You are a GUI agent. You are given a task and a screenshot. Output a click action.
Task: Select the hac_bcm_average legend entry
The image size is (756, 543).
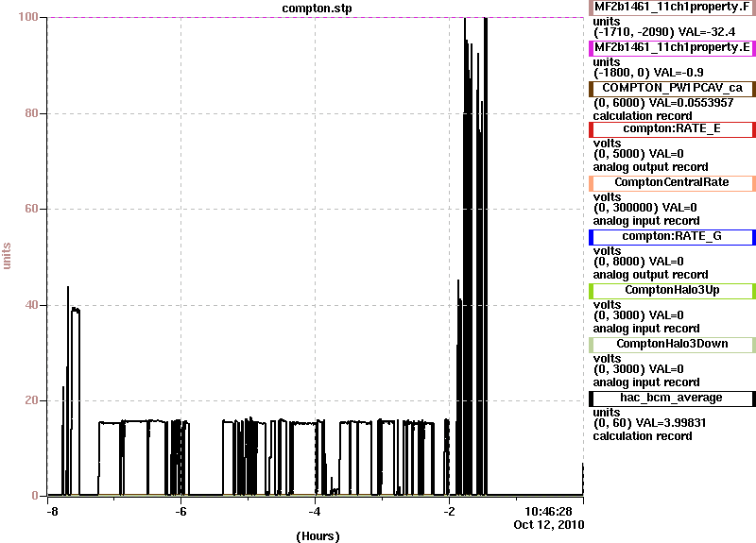tap(672, 398)
